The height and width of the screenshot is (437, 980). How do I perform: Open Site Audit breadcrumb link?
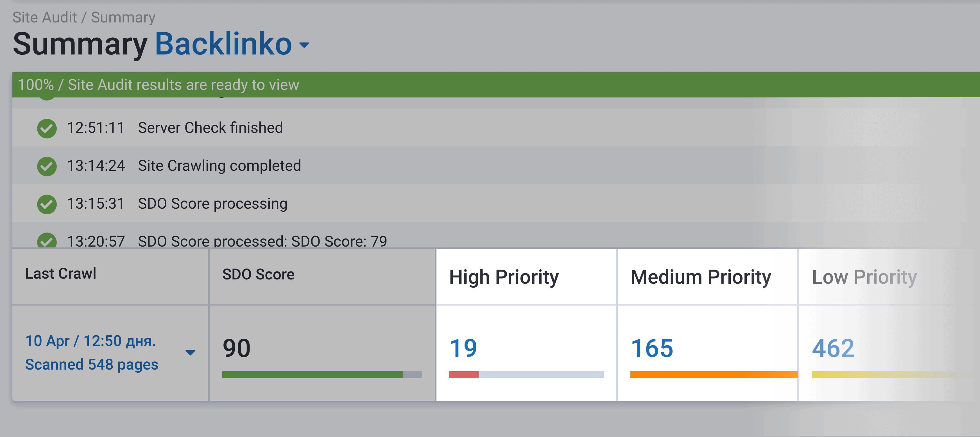(44, 17)
